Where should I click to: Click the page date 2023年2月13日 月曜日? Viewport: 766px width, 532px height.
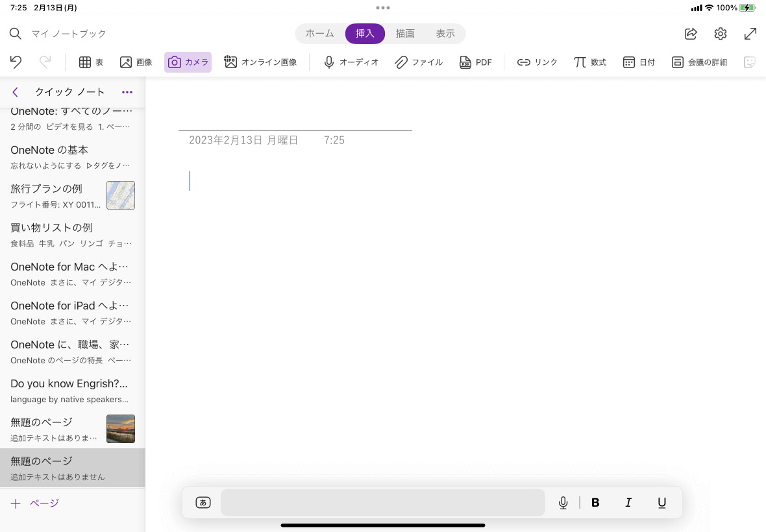[243, 141]
